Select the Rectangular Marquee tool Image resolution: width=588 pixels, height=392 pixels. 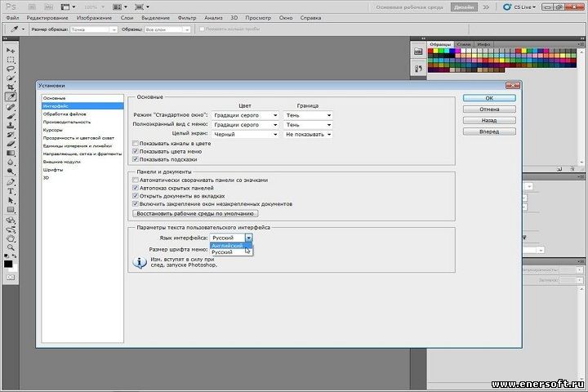tap(11, 60)
